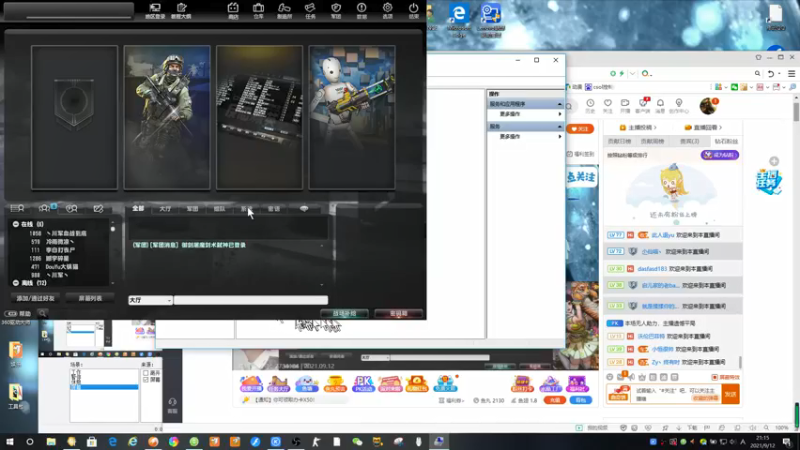800x450 pixels.
Task: Open the group icon with notification badge
Action: (x=46, y=208)
